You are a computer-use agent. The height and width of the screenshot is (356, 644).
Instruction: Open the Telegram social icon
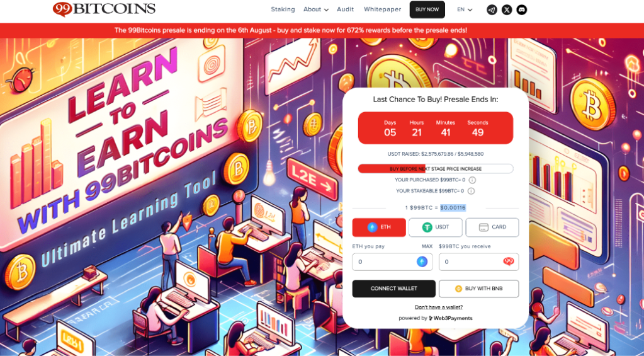click(492, 10)
